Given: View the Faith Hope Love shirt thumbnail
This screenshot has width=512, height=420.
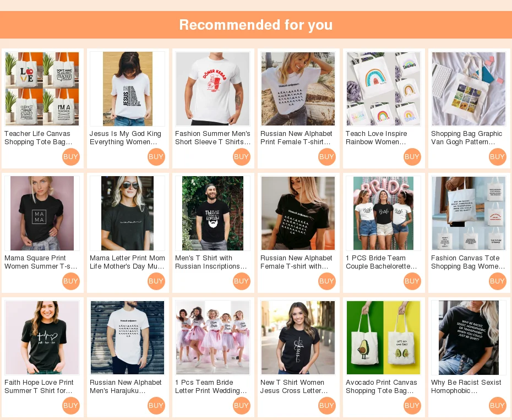Looking at the screenshot, I should click(42, 337).
